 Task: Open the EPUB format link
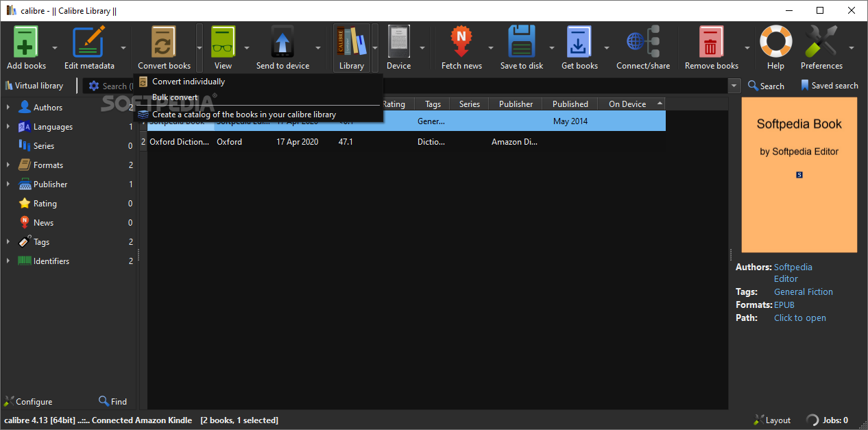[784, 304]
